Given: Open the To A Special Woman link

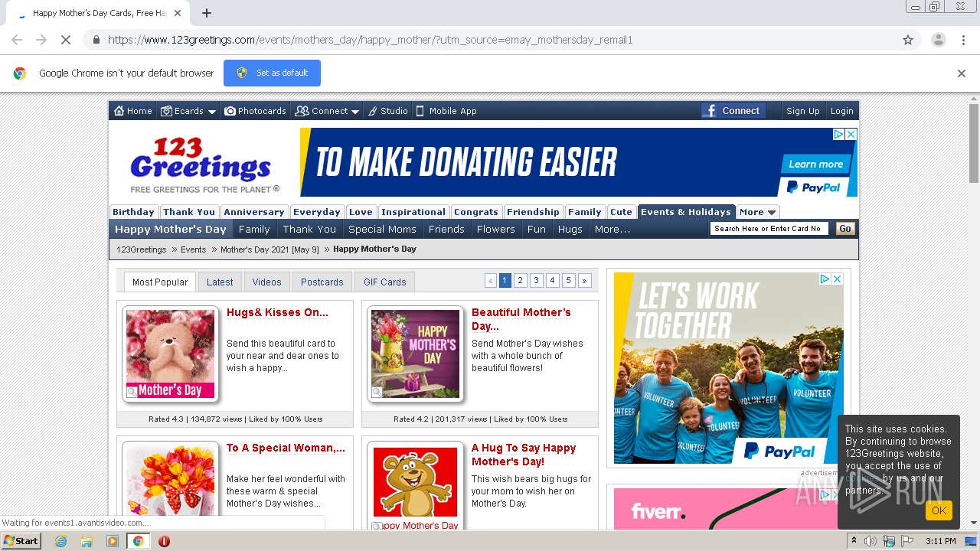Looking at the screenshot, I should tap(286, 448).
